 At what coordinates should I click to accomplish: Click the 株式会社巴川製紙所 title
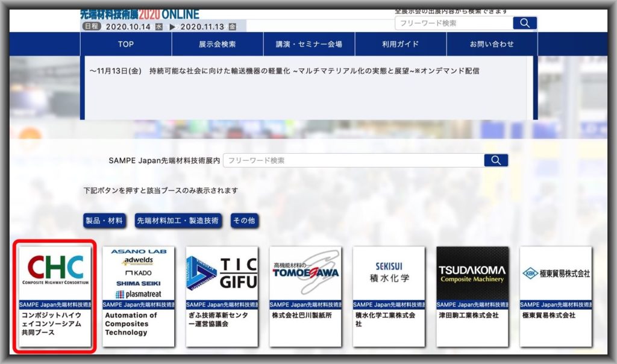(x=302, y=315)
